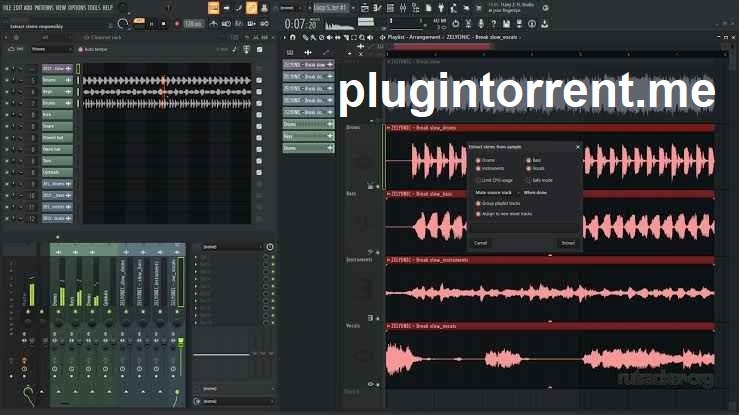Click the stop button in transport panel

point(164,24)
